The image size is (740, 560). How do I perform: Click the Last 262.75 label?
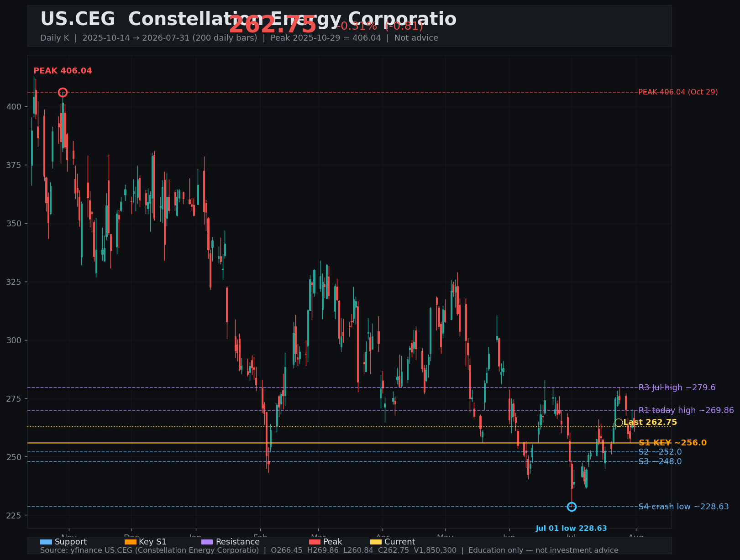pos(650,423)
